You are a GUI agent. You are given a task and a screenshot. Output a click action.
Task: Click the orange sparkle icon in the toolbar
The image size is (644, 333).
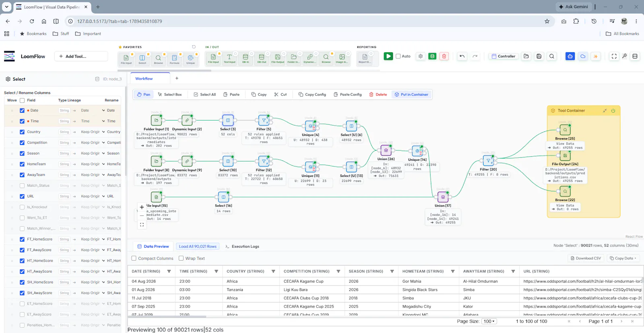coord(596,56)
